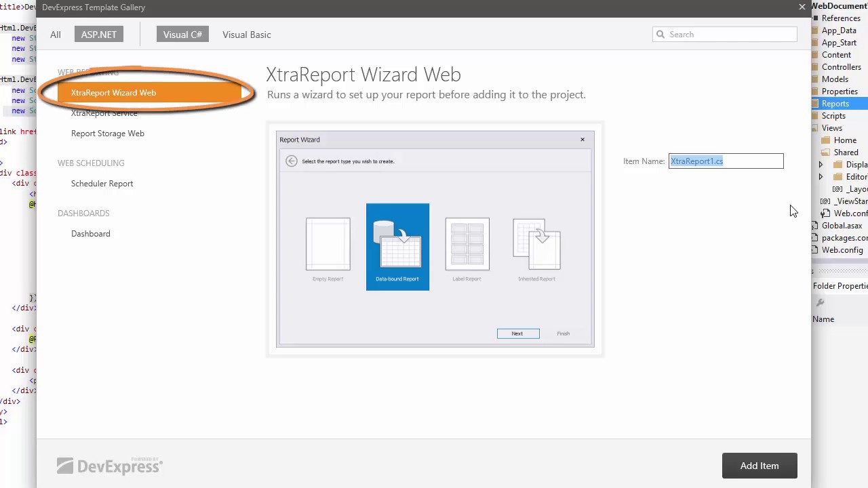Show All platform templates
868x488 pixels.
[56, 35]
